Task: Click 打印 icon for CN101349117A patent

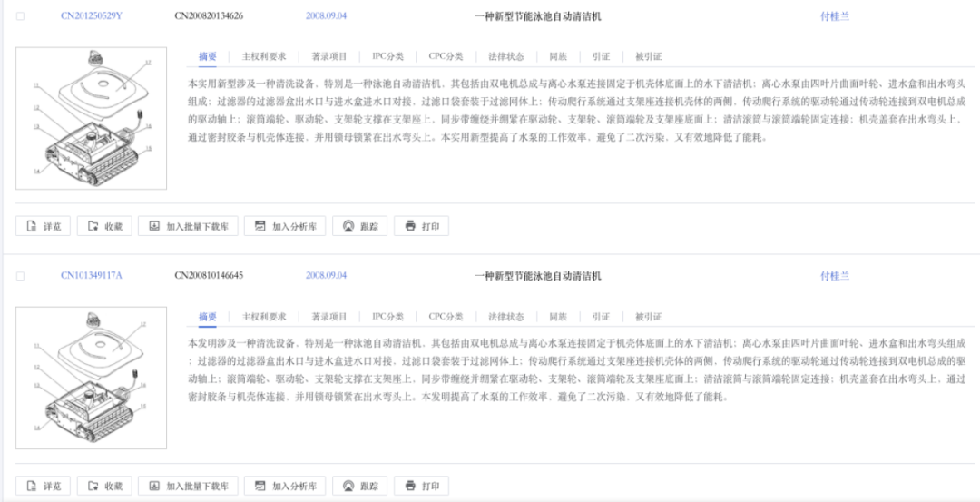Action: point(422,486)
